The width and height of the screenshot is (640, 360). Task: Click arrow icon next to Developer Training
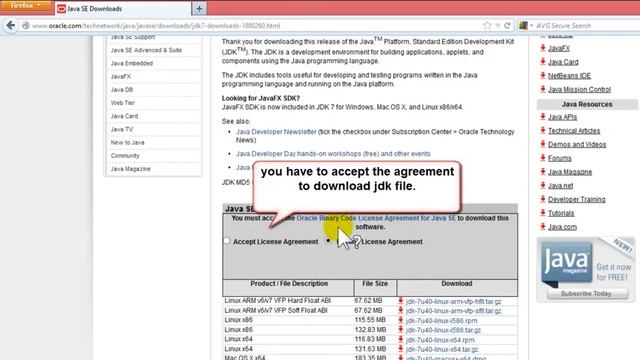[543, 199]
